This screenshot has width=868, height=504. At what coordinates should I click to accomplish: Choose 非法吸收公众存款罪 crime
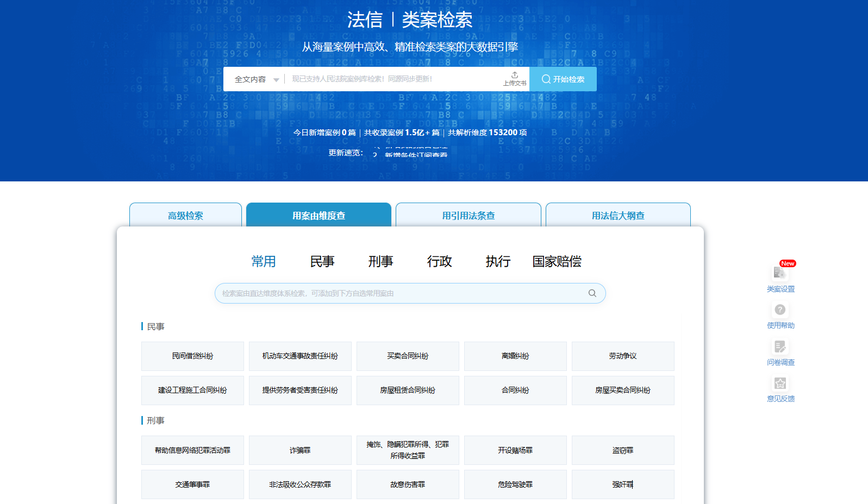[300, 484]
